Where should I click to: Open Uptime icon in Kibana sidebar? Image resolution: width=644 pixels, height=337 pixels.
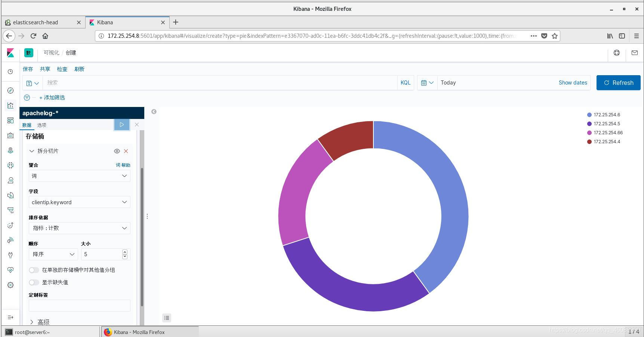pyautogui.click(x=10, y=225)
